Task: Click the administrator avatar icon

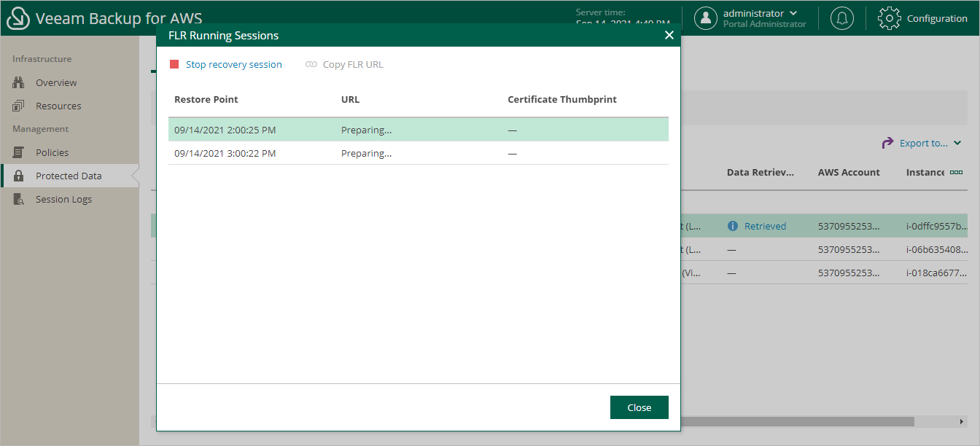Action: [706, 17]
